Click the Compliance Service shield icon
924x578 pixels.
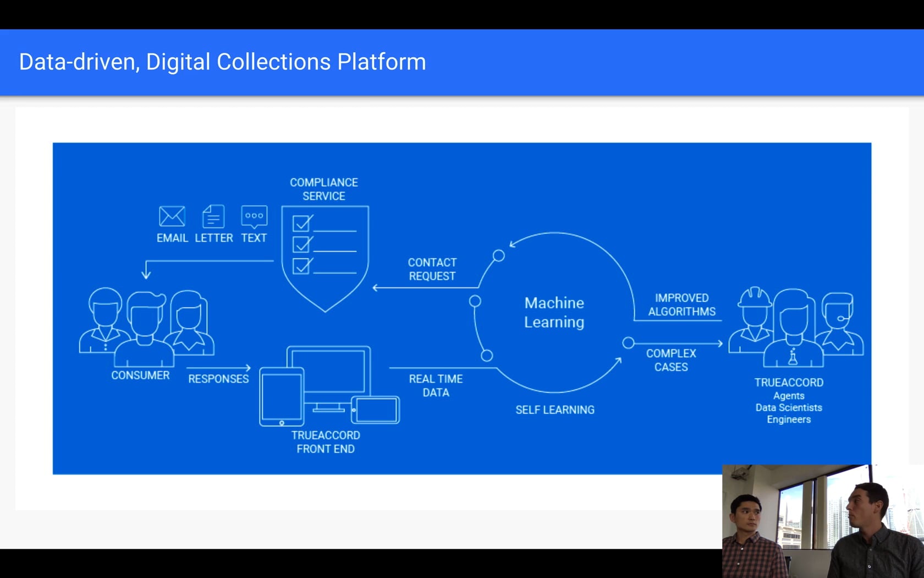click(x=325, y=259)
